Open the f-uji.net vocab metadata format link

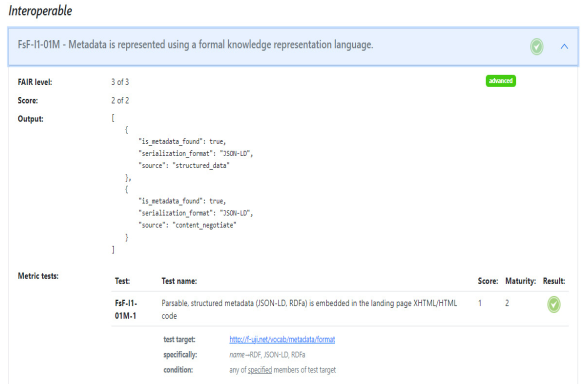click(282, 339)
